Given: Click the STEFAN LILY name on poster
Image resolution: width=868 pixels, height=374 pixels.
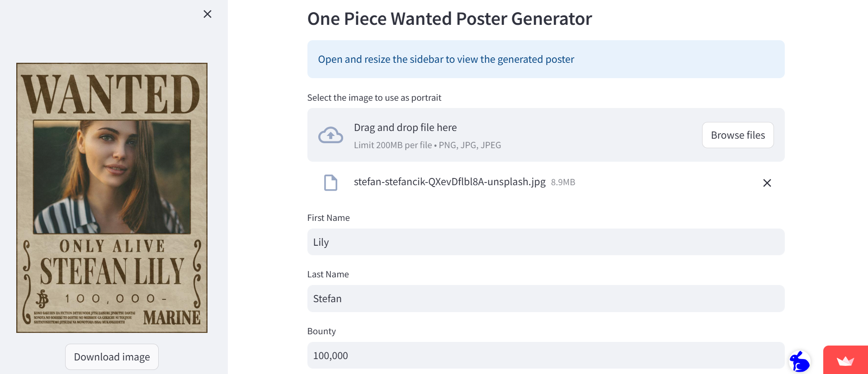Looking at the screenshot, I should 112,271.
